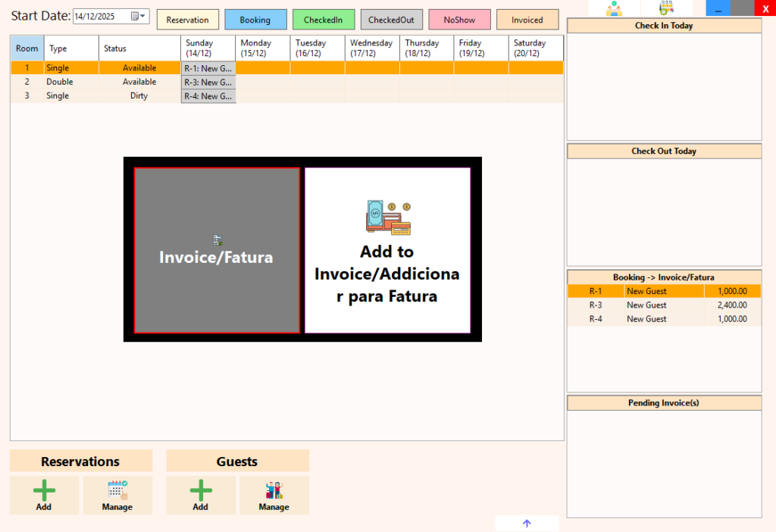Click the green CheckedIn legend button
This screenshot has width=776, height=532.
(x=323, y=20)
